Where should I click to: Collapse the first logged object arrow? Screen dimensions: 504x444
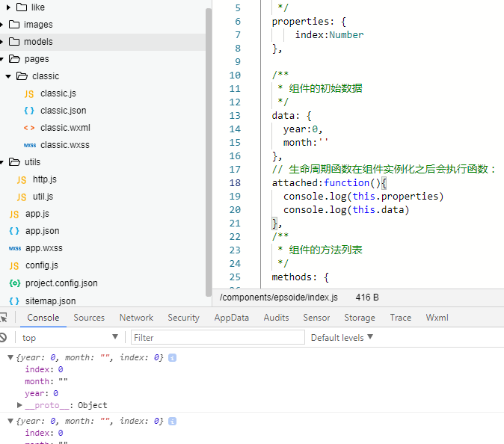[x=10, y=357]
